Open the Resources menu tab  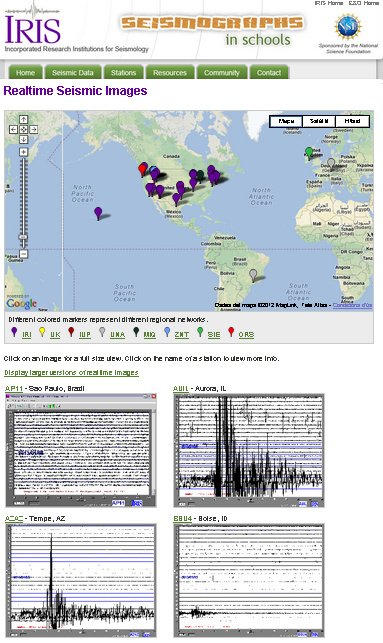click(170, 72)
